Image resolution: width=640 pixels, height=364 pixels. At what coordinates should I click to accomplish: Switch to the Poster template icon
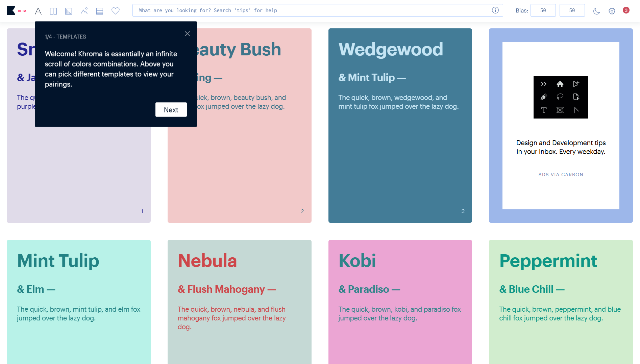click(53, 11)
